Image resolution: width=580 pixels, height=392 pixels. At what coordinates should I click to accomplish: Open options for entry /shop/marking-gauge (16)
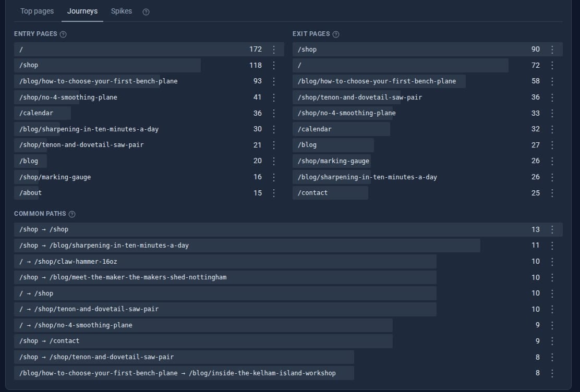click(x=274, y=177)
